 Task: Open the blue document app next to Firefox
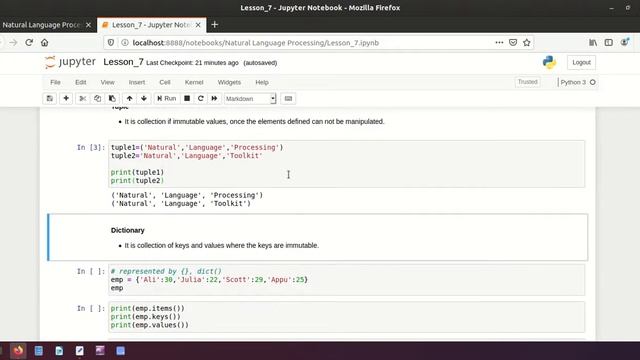coord(39,351)
